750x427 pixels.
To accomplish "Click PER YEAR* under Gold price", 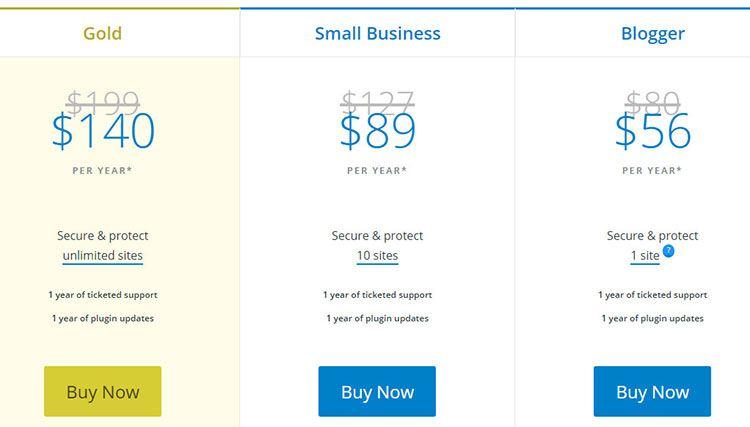I will point(103,170).
